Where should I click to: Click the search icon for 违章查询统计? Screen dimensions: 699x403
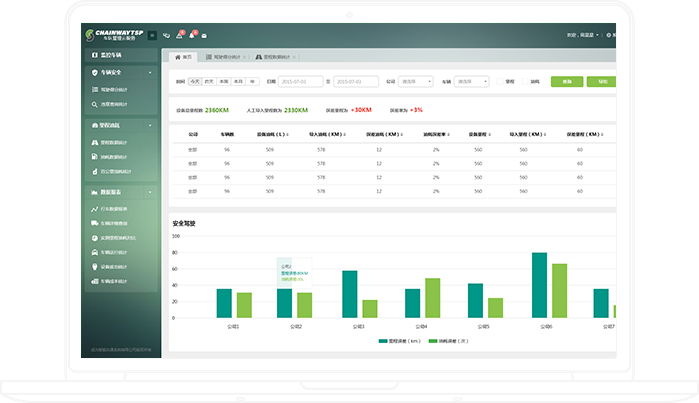click(x=93, y=104)
